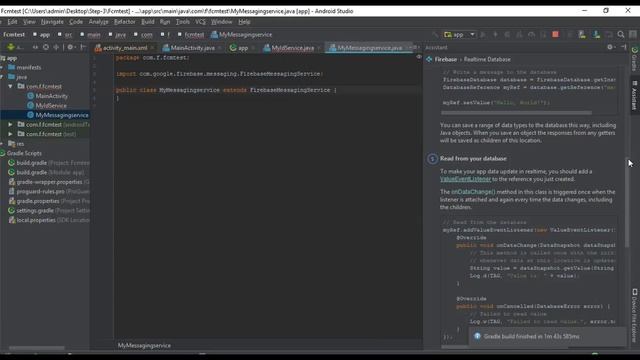This screenshot has width=640, height=360.
Task: Click the hide project panel icon
Action: click(83, 47)
